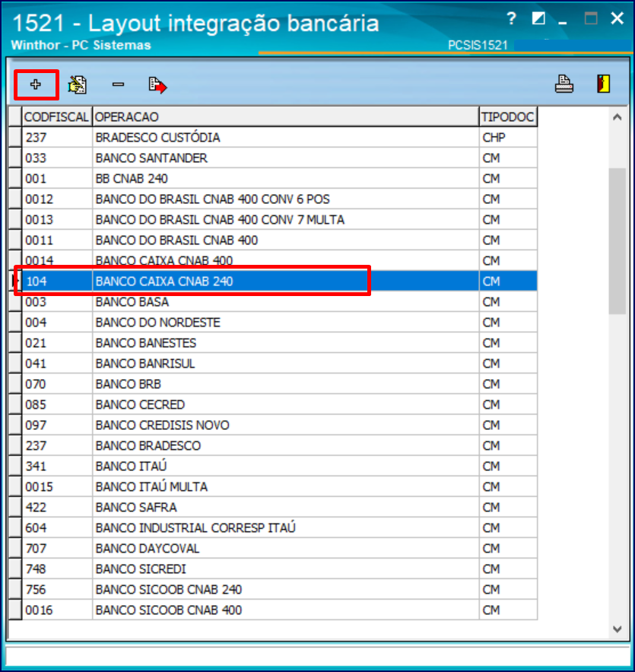Screen dimensions: 635x672
Task: Click the printer icon
Action: (564, 84)
